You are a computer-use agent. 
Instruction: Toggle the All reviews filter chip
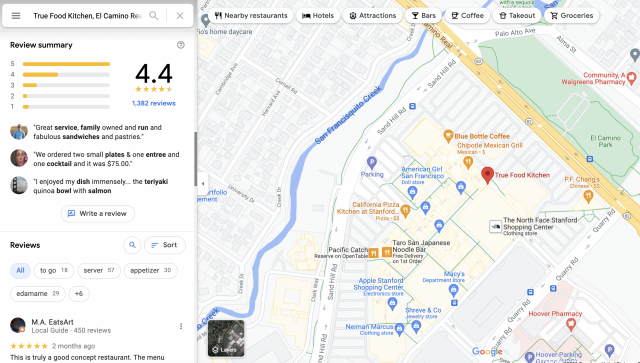(20, 270)
